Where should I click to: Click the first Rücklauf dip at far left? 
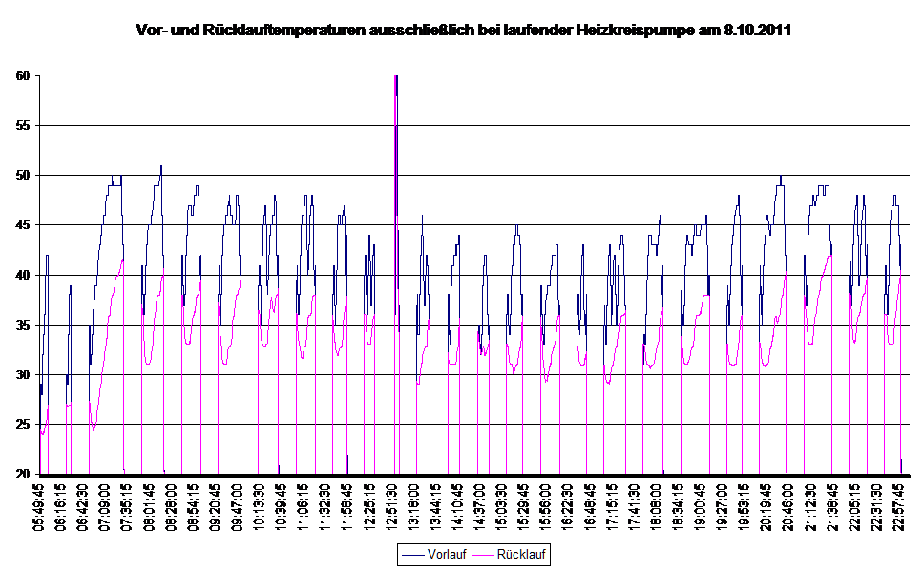43,432
